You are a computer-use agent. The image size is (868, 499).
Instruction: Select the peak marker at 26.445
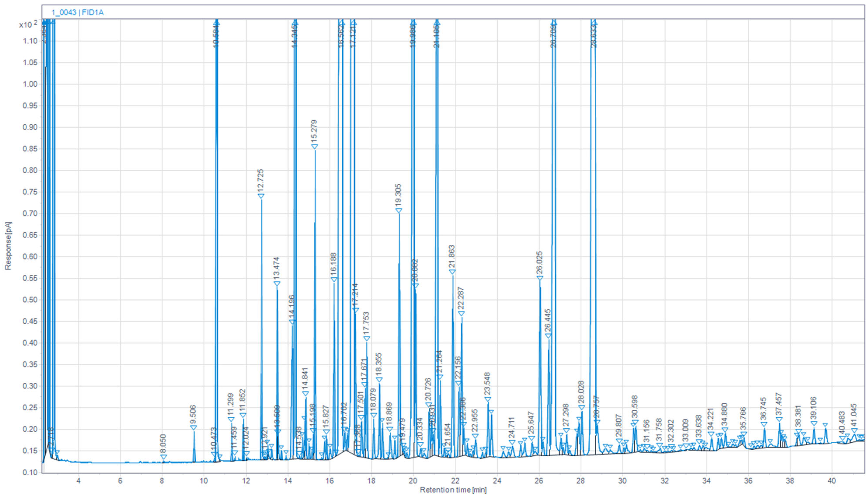[x=548, y=336]
